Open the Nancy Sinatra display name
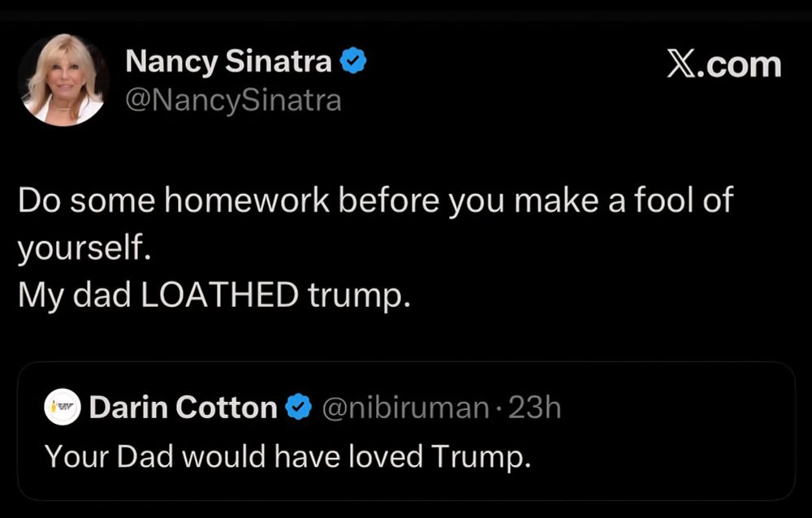 coord(229,63)
